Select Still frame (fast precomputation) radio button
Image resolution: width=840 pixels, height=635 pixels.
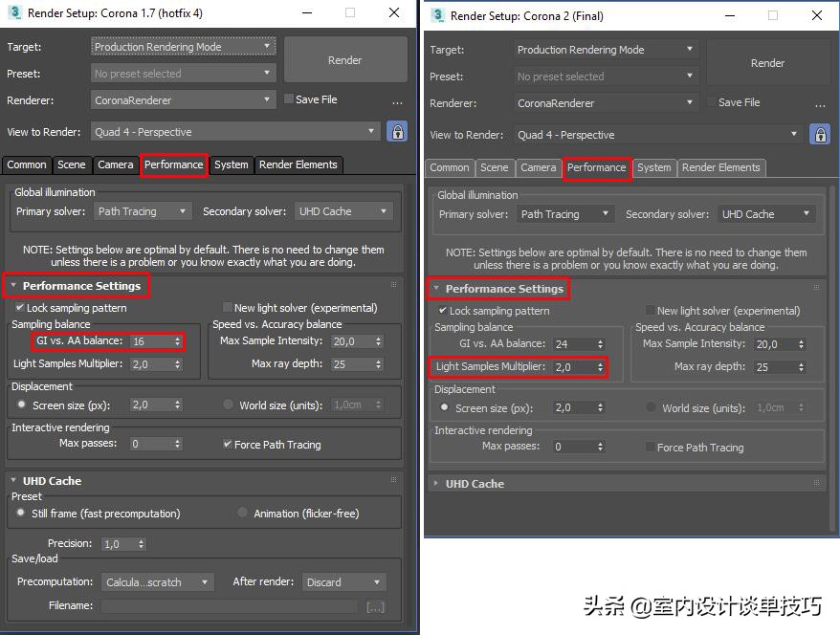20,513
